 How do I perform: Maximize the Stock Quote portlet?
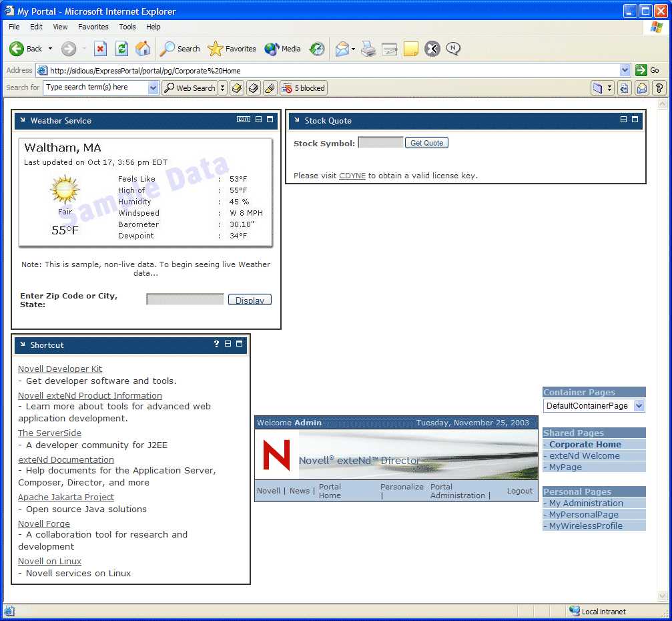635,120
